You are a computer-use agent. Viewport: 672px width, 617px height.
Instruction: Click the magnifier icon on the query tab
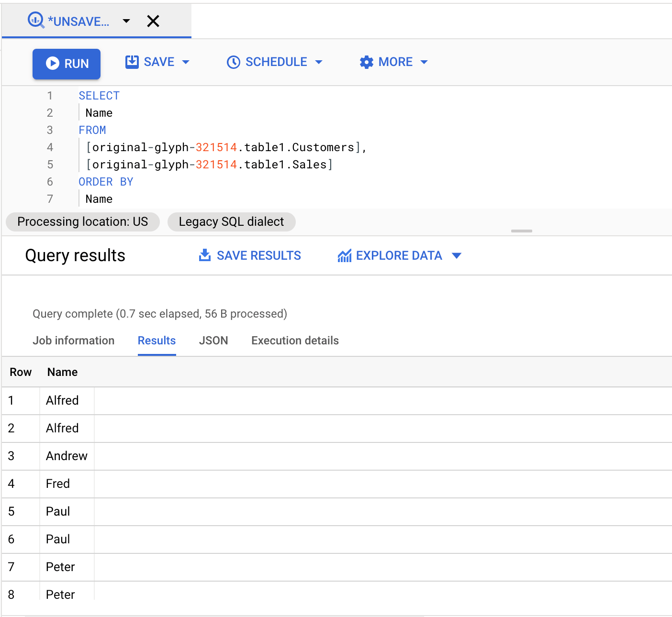point(34,21)
